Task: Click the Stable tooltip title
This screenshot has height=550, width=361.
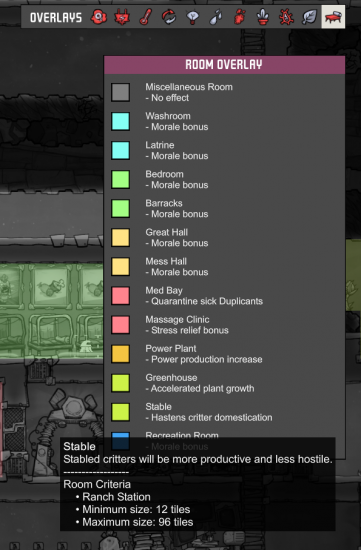Action: pyautogui.click(x=79, y=447)
